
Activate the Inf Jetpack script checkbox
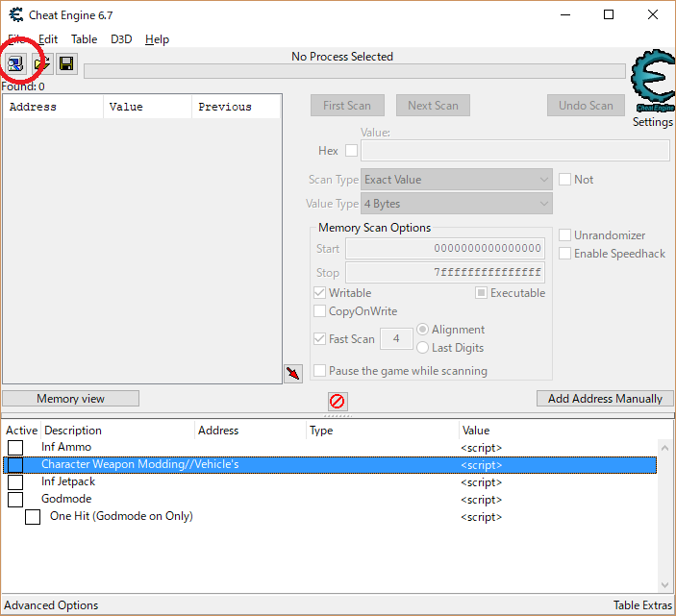pos(15,482)
